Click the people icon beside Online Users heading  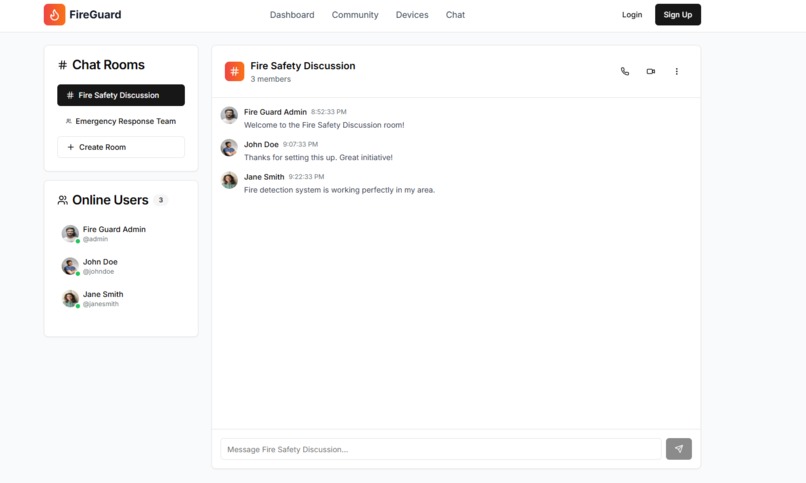63,200
